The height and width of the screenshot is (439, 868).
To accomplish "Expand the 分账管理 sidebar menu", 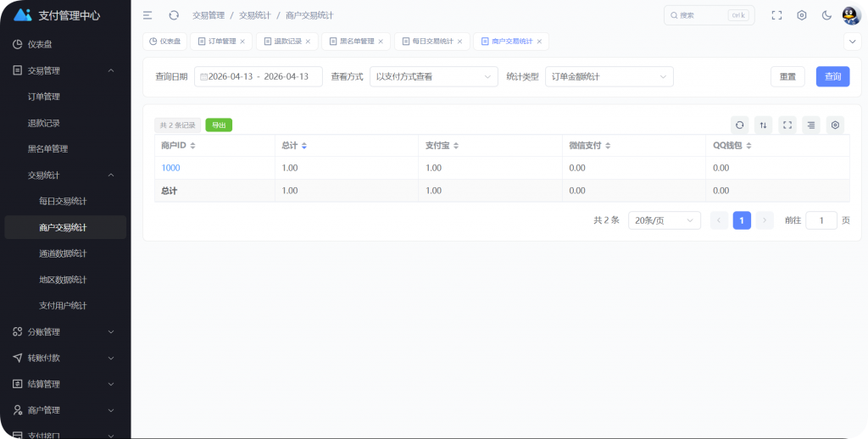I will coord(65,331).
